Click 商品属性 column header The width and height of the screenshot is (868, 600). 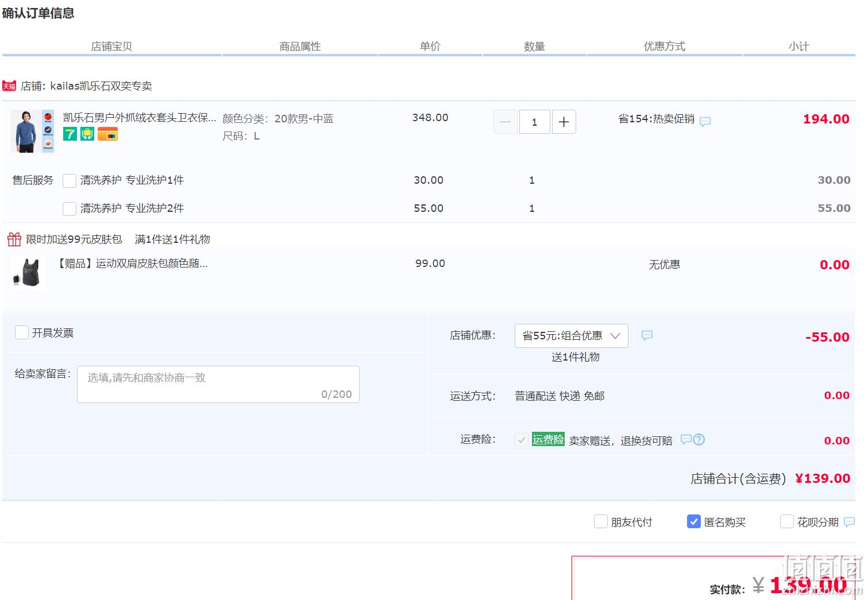[300, 47]
